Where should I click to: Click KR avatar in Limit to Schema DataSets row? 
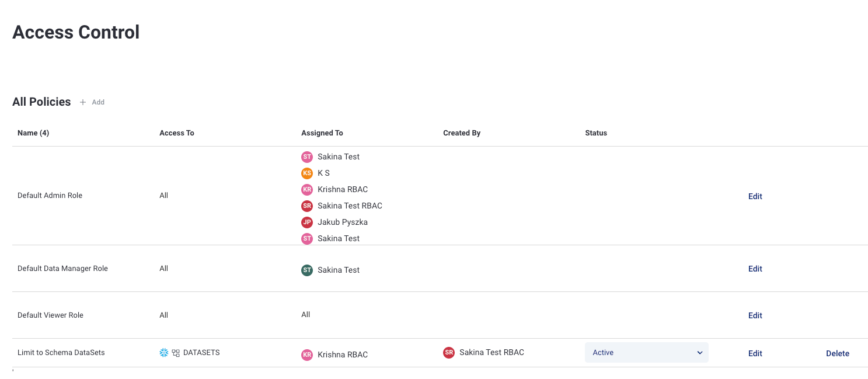[x=307, y=354]
